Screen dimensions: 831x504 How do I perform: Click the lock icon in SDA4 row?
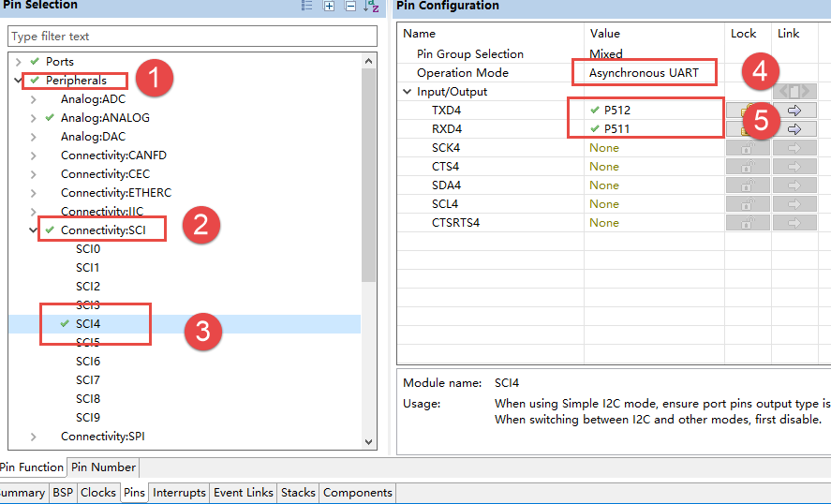pos(748,185)
